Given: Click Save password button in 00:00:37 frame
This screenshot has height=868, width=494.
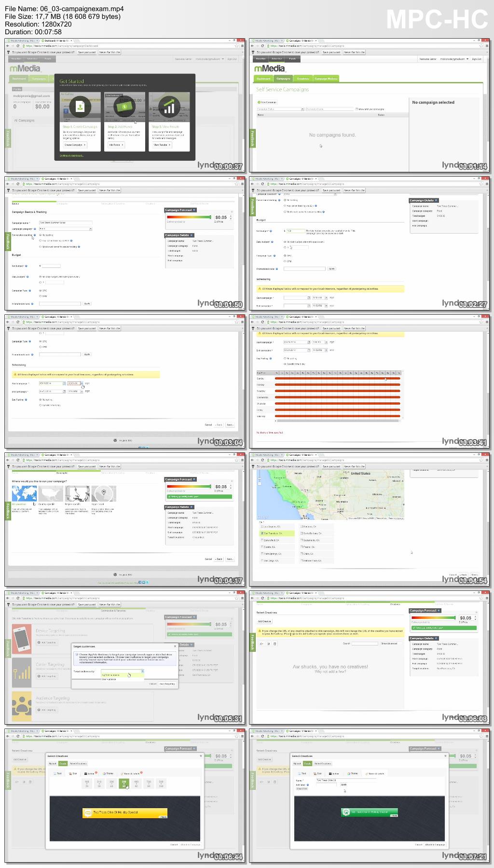Looking at the screenshot, I should pos(87,52).
